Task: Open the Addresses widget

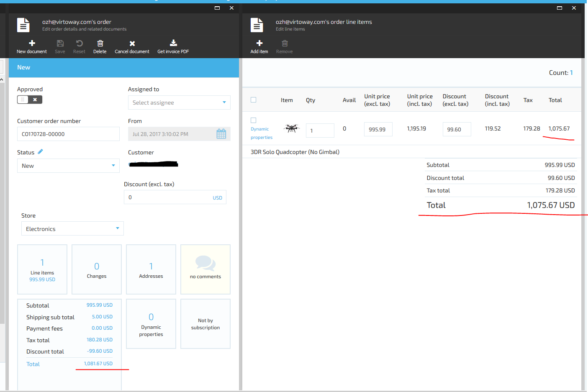Action: click(151, 269)
